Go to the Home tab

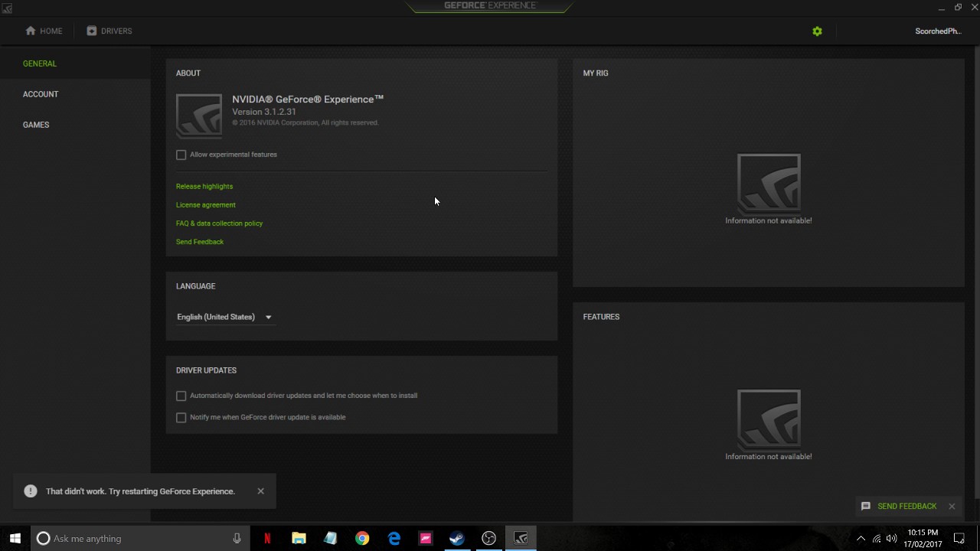[x=44, y=31]
